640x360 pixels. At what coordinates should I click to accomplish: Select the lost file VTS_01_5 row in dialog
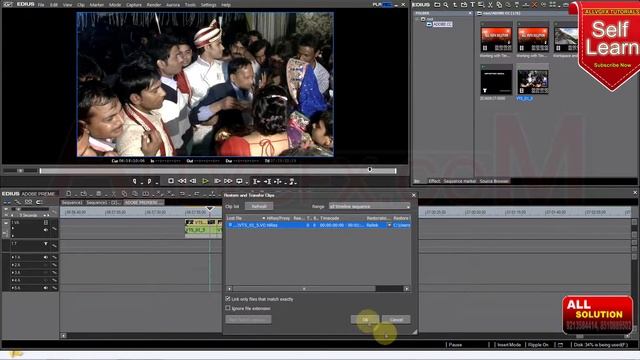[318, 225]
